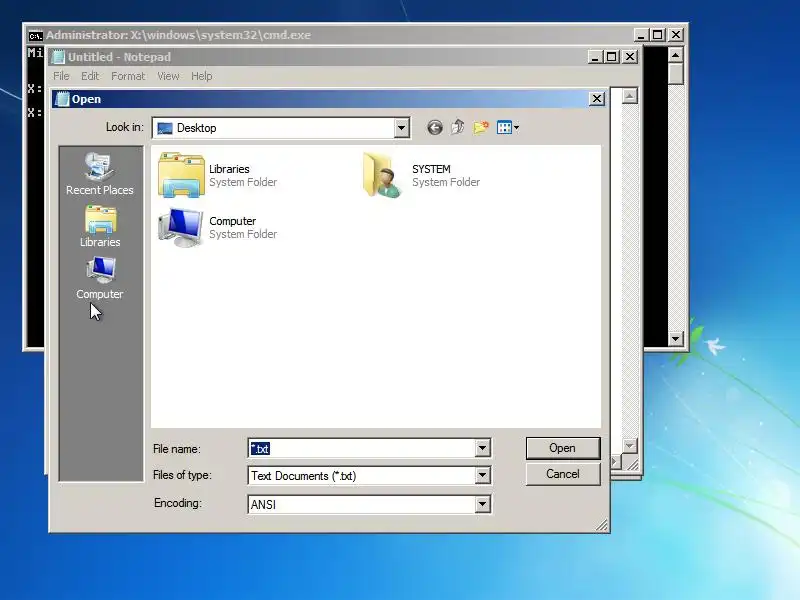The image size is (800, 600).
Task: Open the Format menu in Notepad
Action: click(128, 76)
